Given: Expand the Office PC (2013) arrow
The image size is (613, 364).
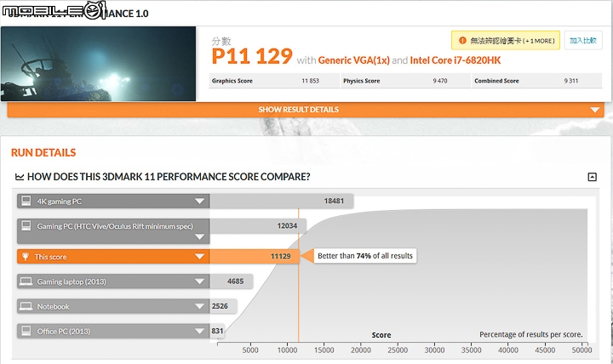Looking at the screenshot, I should 199,331.
